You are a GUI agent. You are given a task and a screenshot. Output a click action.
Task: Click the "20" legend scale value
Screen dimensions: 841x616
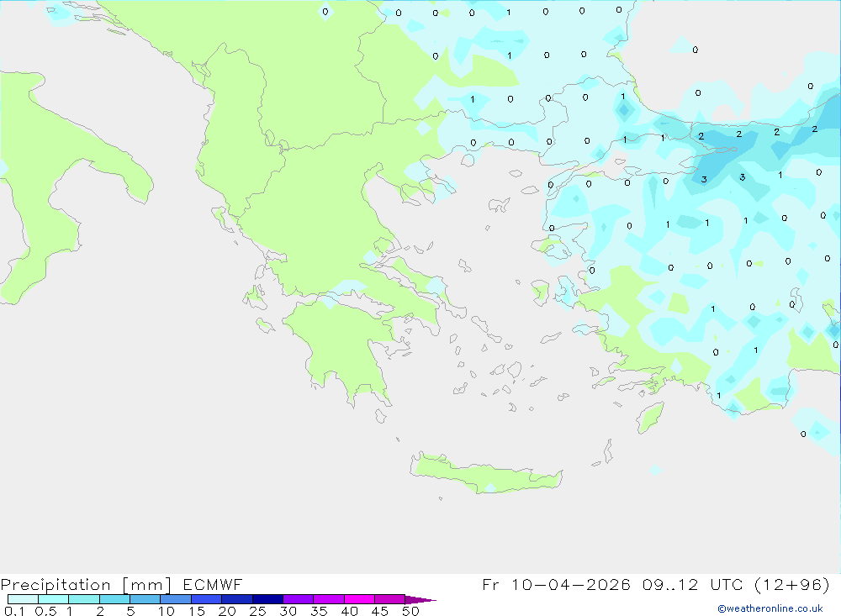(x=227, y=611)
